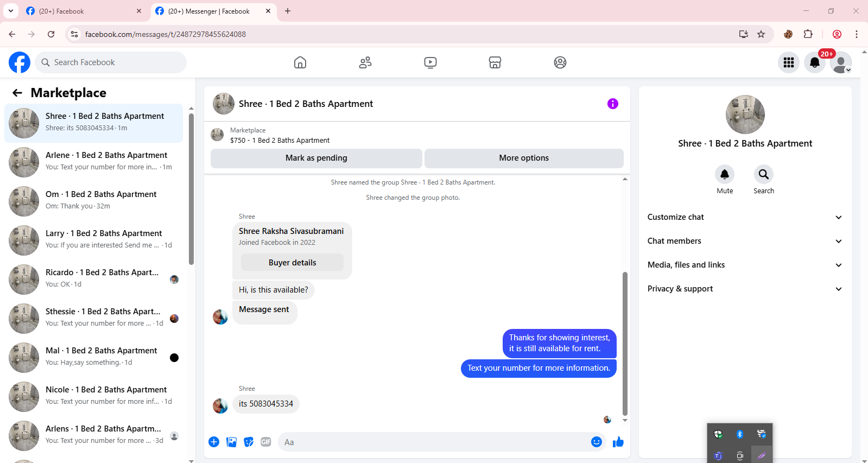Open a new browser tab
The image size is (868, 463).
(288, 11)
